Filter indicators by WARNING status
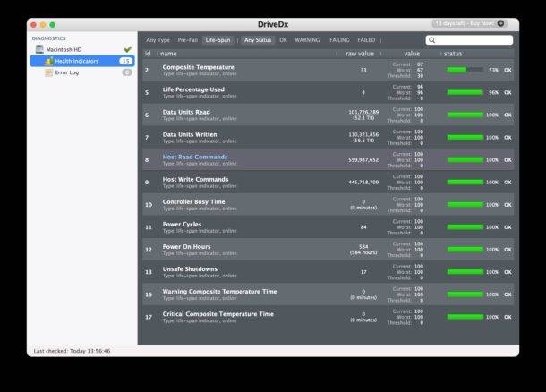The image size is (546, 392). point(307,40)
